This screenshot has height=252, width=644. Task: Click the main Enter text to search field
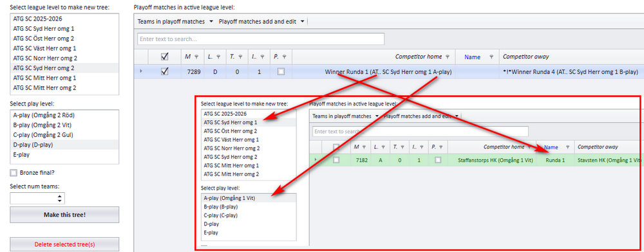coord(261,39)
